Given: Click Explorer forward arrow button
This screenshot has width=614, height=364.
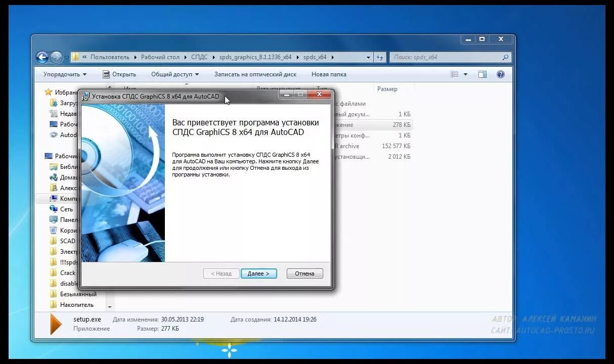Looking at the screenshot, I should pyautogui.click(x=56, y=57).
